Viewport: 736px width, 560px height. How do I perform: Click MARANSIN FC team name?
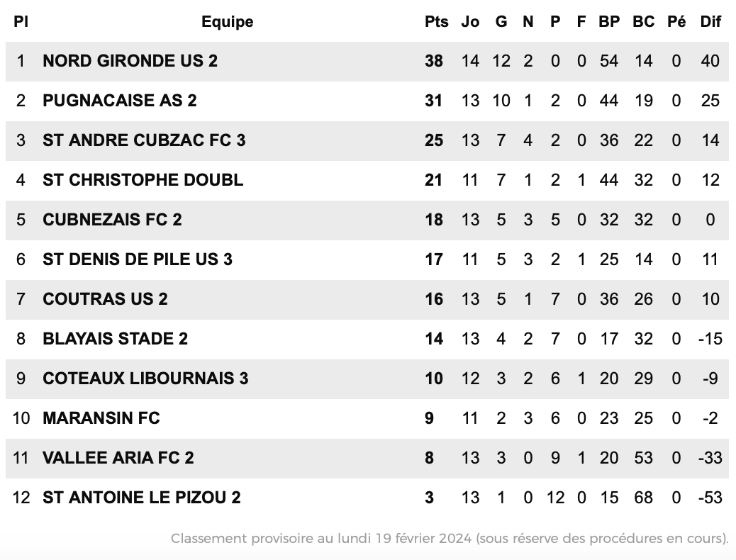tap(101, 418)
